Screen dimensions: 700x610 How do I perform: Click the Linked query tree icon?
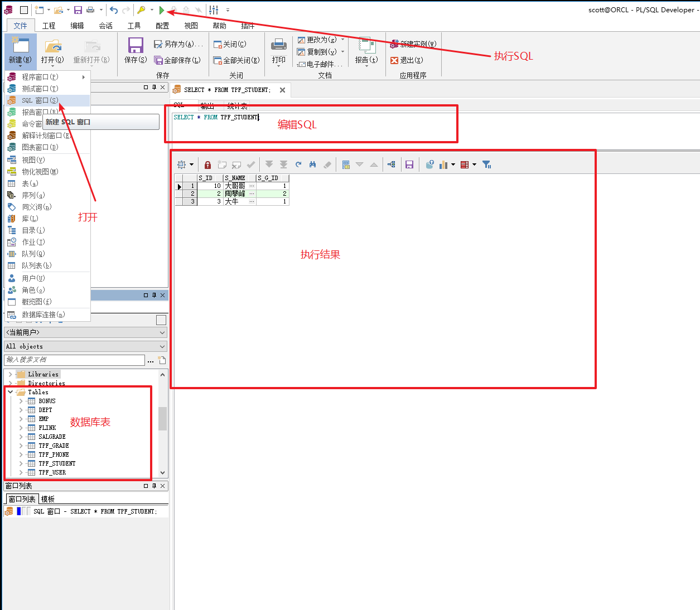pos(392,164)
